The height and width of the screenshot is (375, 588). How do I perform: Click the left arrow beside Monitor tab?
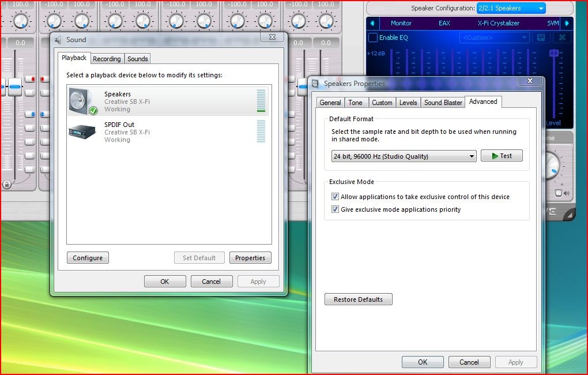point(372,23)
